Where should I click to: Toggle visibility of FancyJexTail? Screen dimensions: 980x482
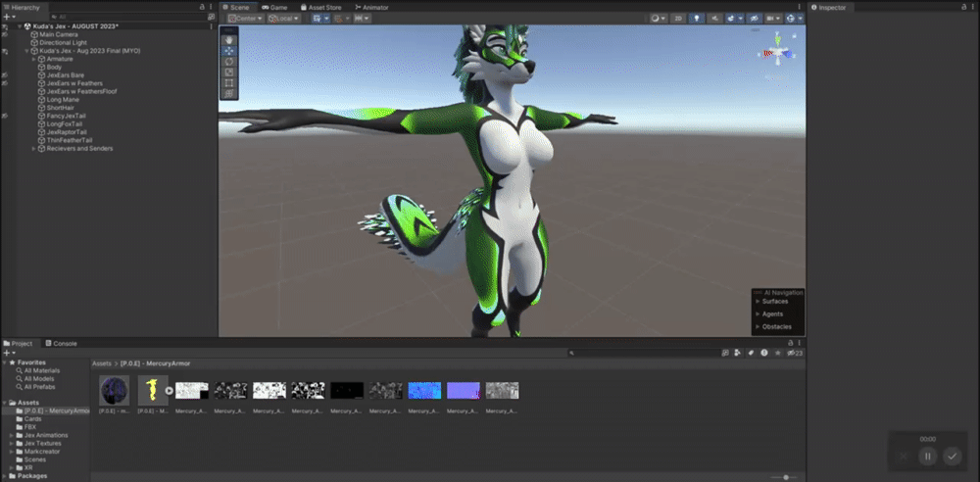coord(5,116)
